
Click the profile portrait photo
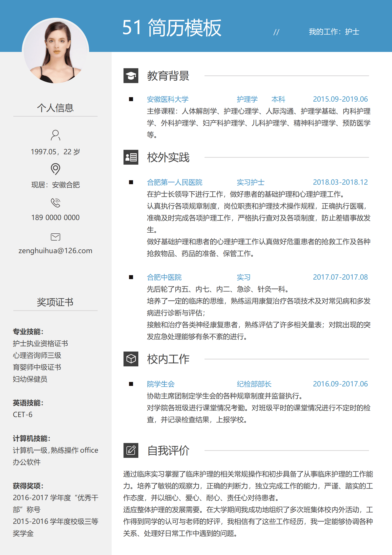tap(55, 51)
